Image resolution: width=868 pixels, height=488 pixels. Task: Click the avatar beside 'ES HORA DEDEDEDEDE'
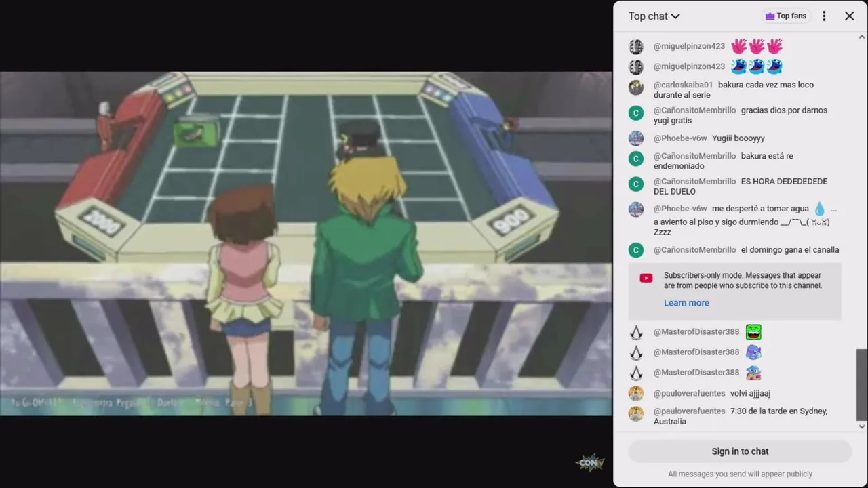coord(636,184)
